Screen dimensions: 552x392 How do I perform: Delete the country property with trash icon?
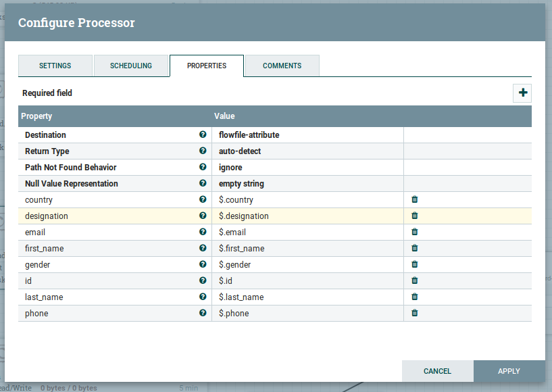pos(415,200)
